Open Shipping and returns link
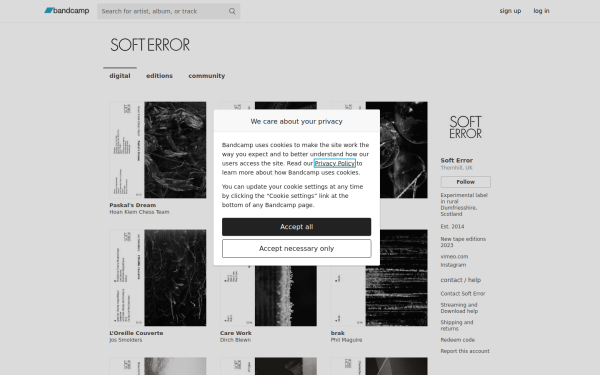 pyautogui.click(x=457, y=325)
